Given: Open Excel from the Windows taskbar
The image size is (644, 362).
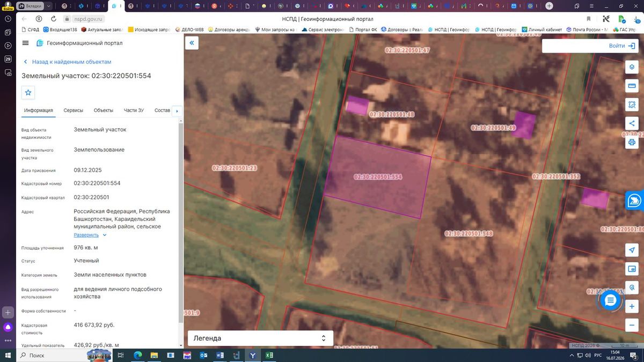Looking at the screenshot, I should point(269,355).
